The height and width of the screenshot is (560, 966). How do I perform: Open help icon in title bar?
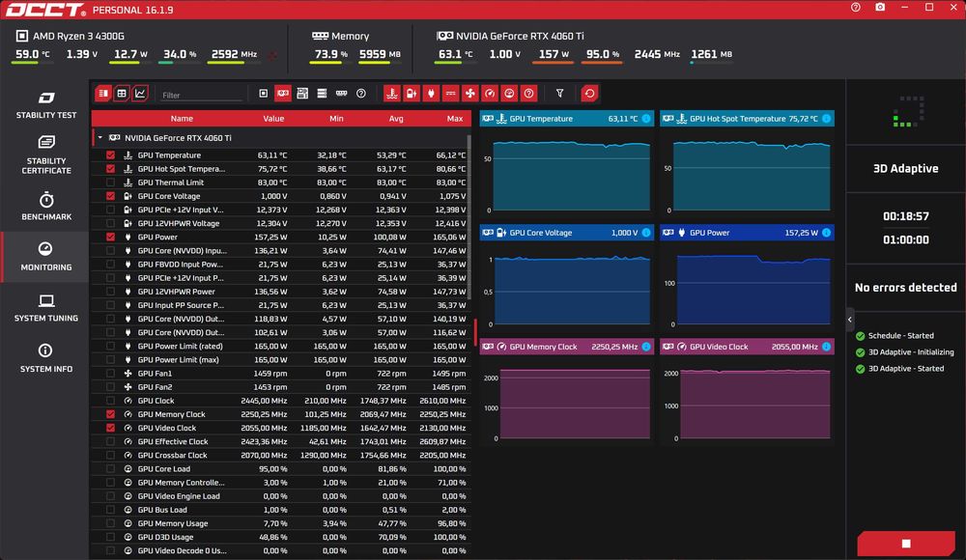coord(856,8)
